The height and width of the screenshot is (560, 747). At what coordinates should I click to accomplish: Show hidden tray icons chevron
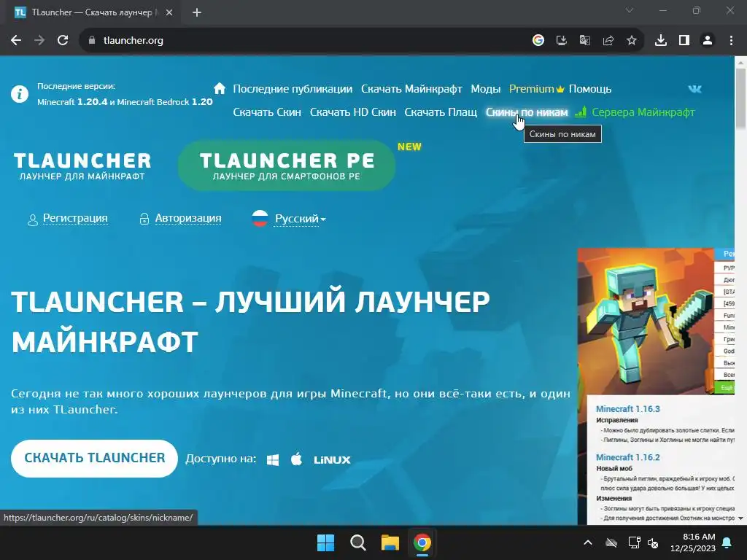click(588, 542)
